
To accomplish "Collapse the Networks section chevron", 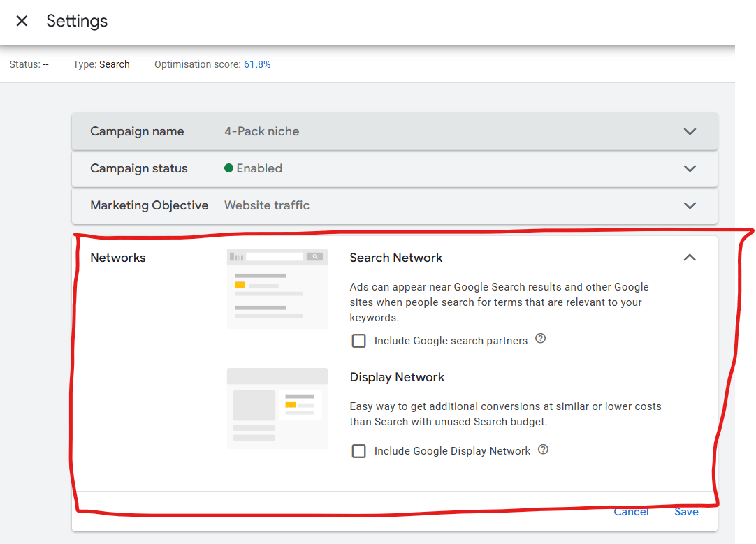I will 690,257.
